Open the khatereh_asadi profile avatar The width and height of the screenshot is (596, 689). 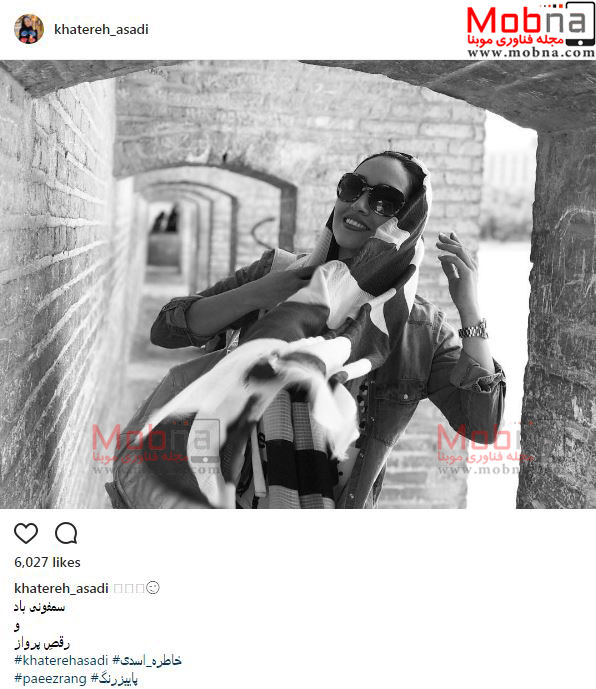29,29
